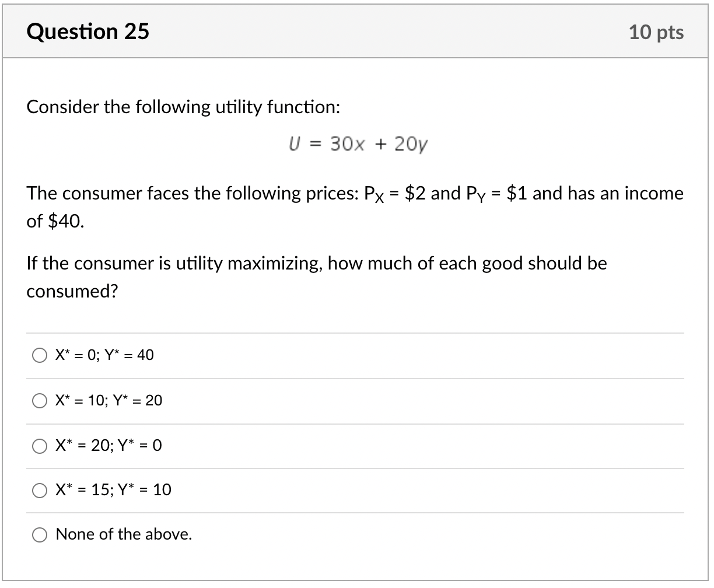Image resolution: width=714 pixels, height=588 pixels.
Task: Select the radio button for X* = 0; Y* = 40
Action: 40,355
